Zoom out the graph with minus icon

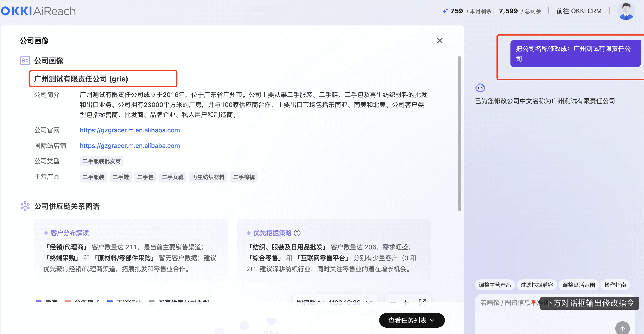pos(393,303)
